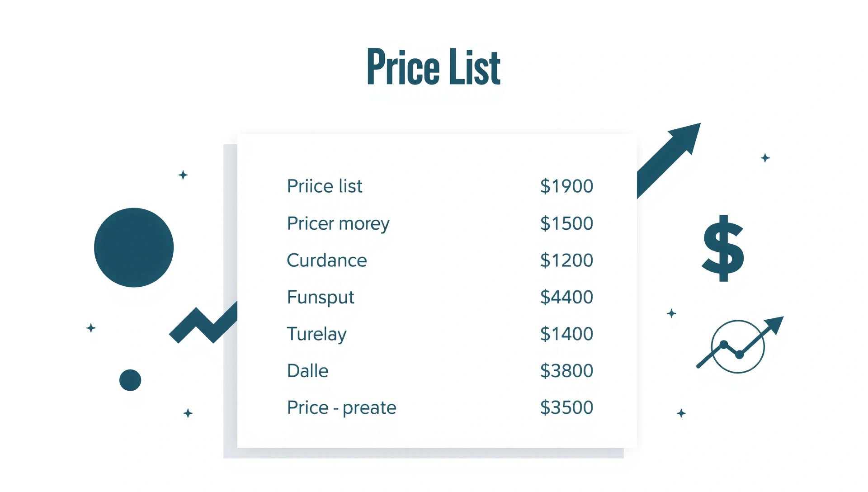Image resolution: width=868 pixels, height=492 pixels.
Task: Click the Curdance list entry
Action: pos(327,260)
